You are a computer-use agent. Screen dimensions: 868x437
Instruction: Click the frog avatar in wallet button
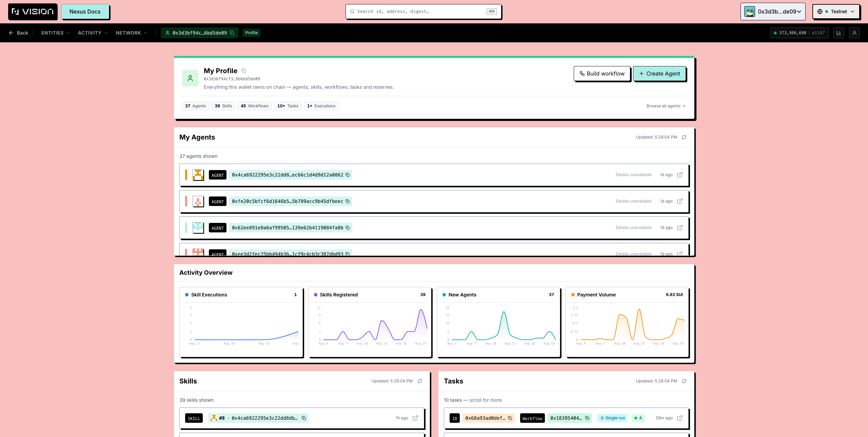(749, 12)
